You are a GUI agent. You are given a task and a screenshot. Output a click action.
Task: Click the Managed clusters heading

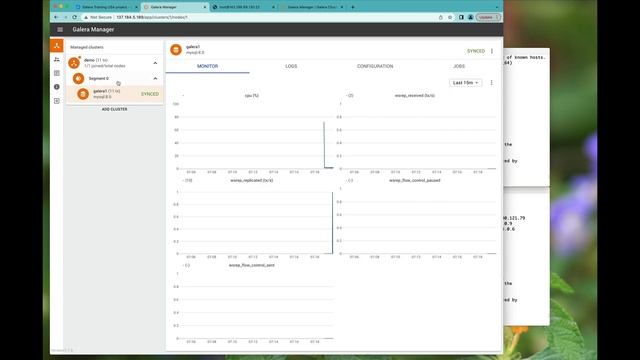[x=87, y=47]
